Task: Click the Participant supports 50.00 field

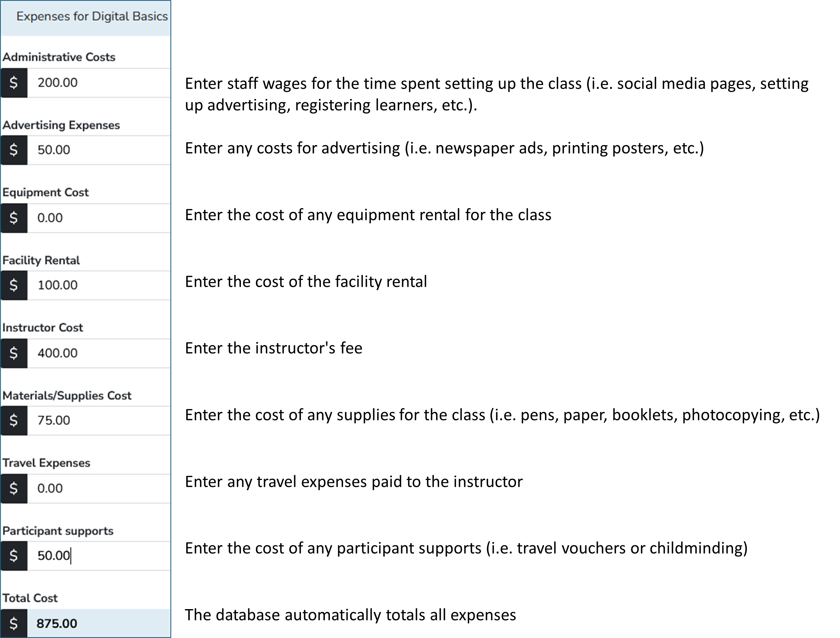Action: click(99, 555)
